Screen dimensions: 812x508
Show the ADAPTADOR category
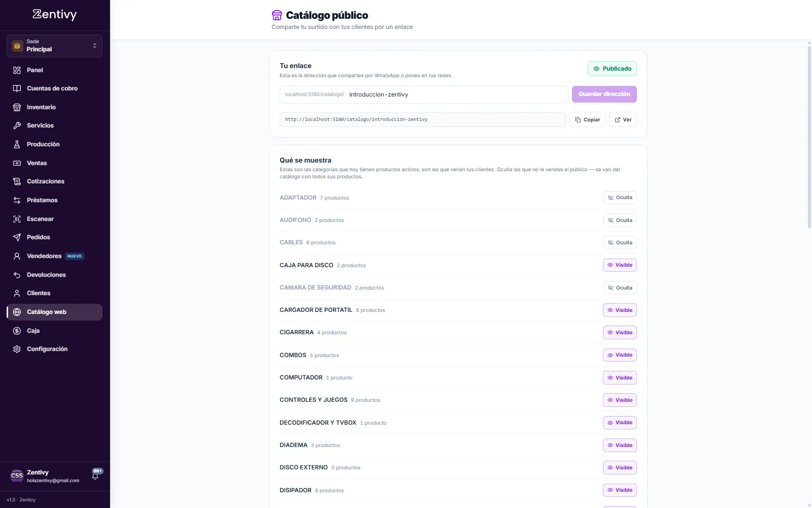(620, 198)
